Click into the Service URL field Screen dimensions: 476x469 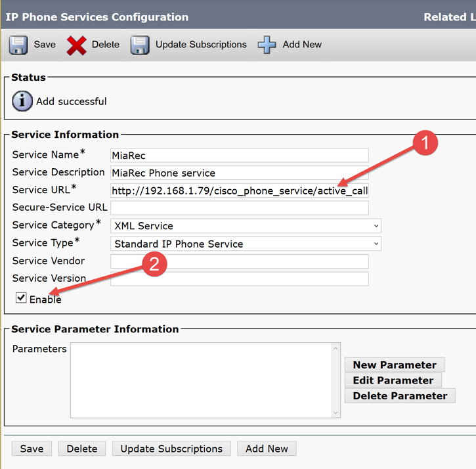click(x=240, y=190)
